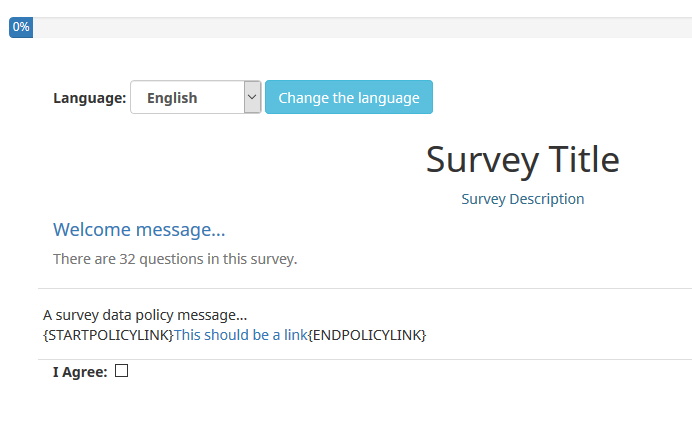
Task: Click the empty progress bar track
Action: [360, 27]
